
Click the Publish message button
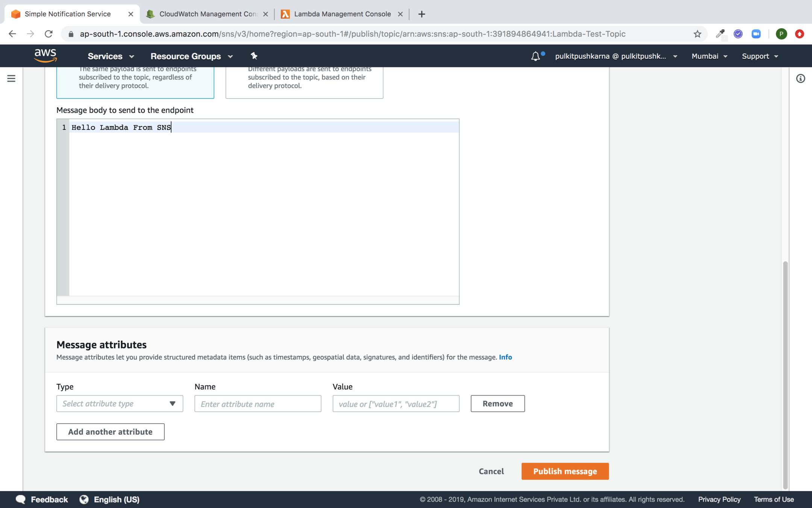point(565,471)
